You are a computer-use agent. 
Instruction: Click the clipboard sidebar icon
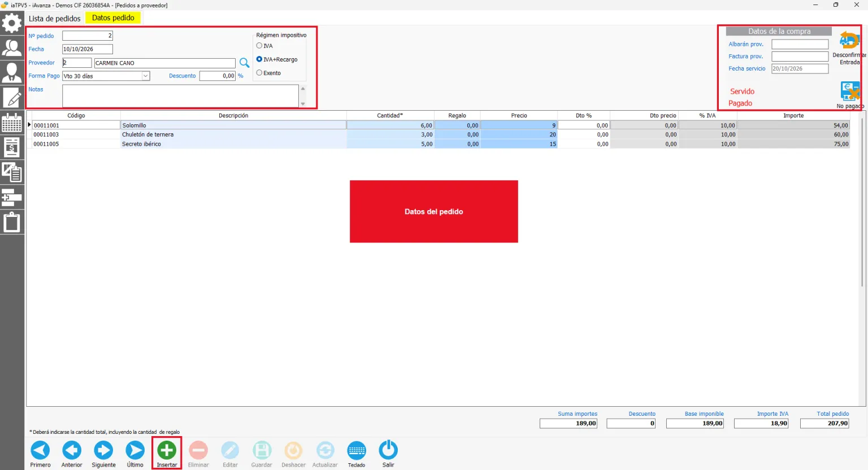(x=12, y=222)
